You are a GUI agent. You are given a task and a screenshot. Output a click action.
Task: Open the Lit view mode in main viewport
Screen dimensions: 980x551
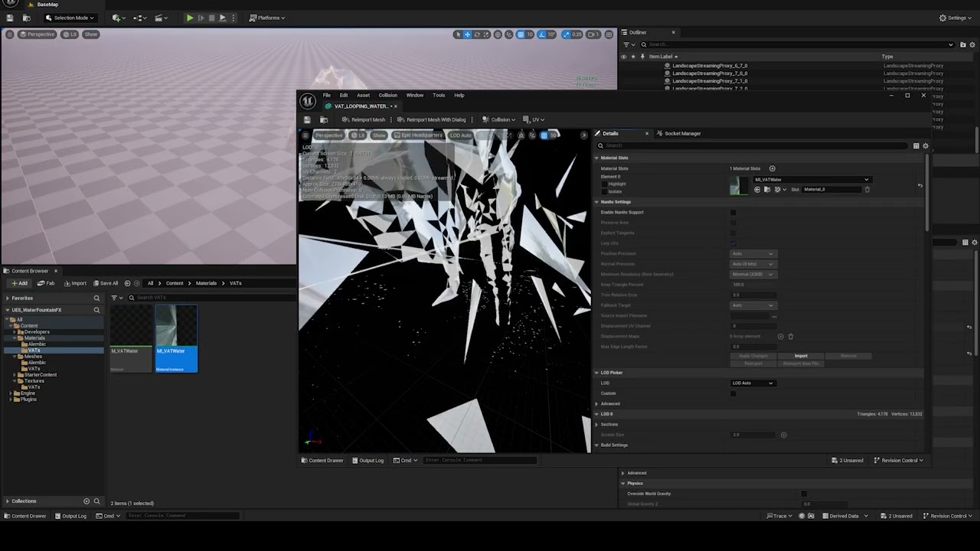pyautogui.click(x=70, y=34)
